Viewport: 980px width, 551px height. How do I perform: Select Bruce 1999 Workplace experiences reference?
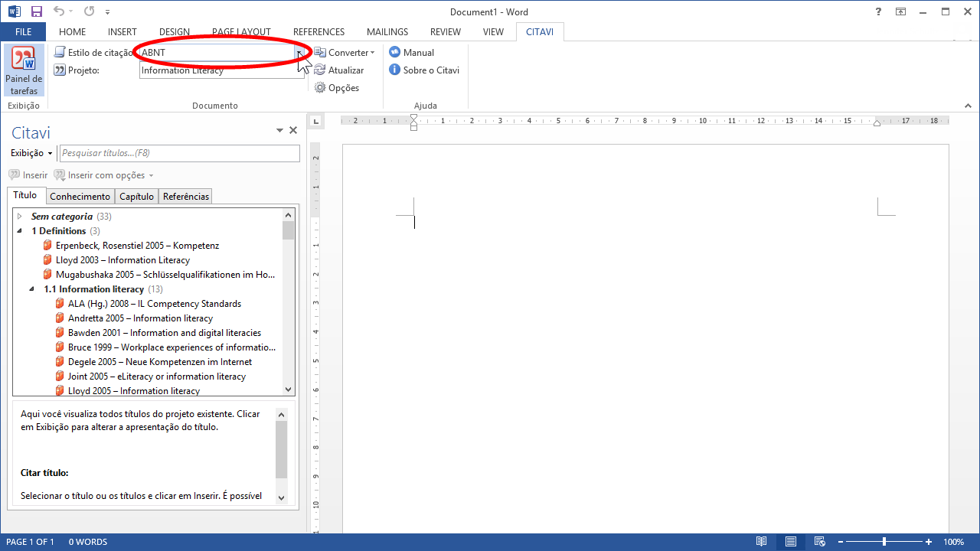[171, 347]
